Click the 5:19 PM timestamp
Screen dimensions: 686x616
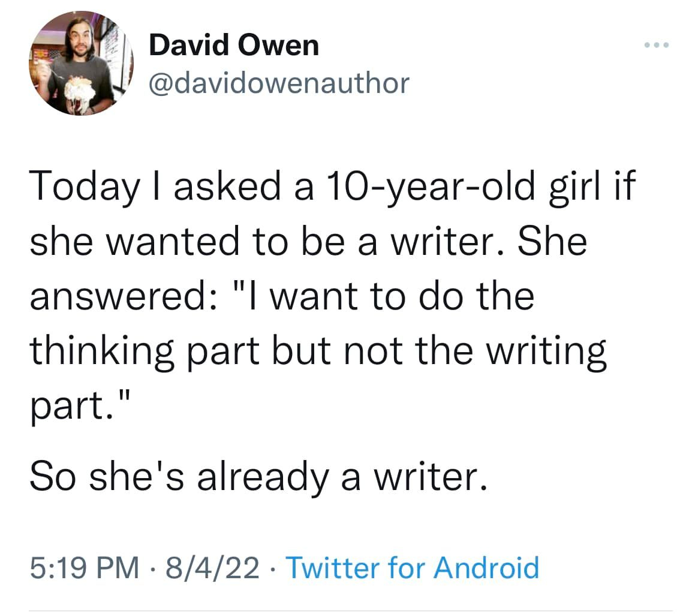[x=85, y=567]
